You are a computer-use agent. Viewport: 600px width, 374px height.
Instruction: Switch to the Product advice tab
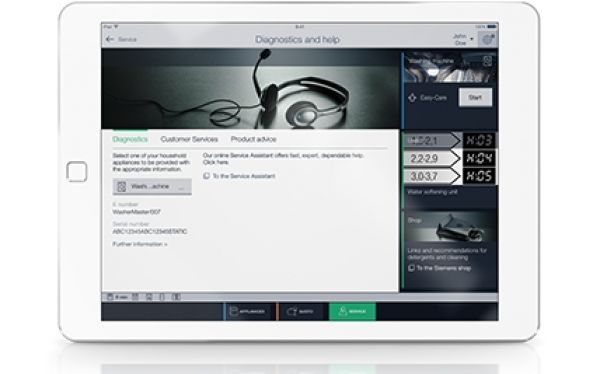(253, 139)
